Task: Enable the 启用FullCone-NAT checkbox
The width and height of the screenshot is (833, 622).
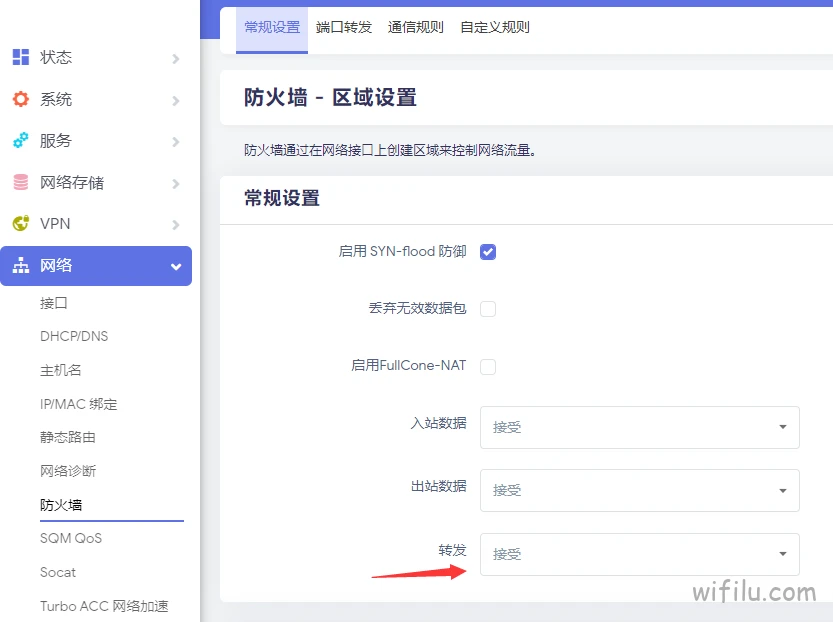Action: pyautogui.click(x=488, y=367)
